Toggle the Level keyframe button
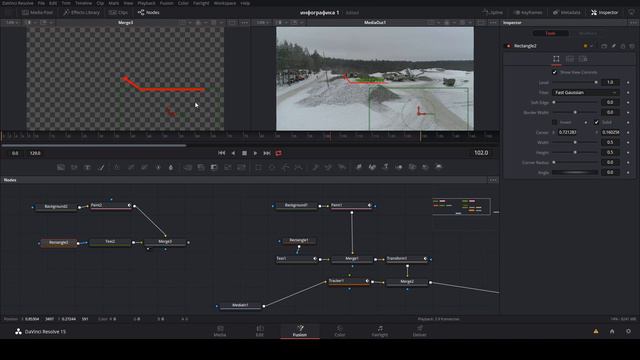 pyautogui.click(x=628, y=82)
